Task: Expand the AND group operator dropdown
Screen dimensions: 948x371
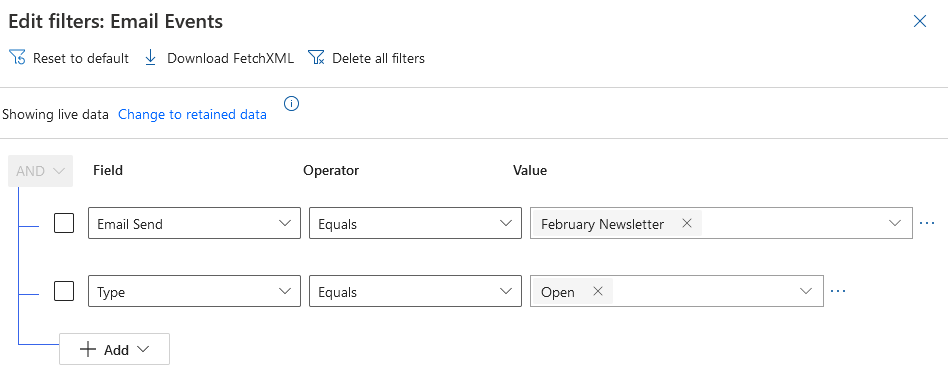Action: pos(41,171)
